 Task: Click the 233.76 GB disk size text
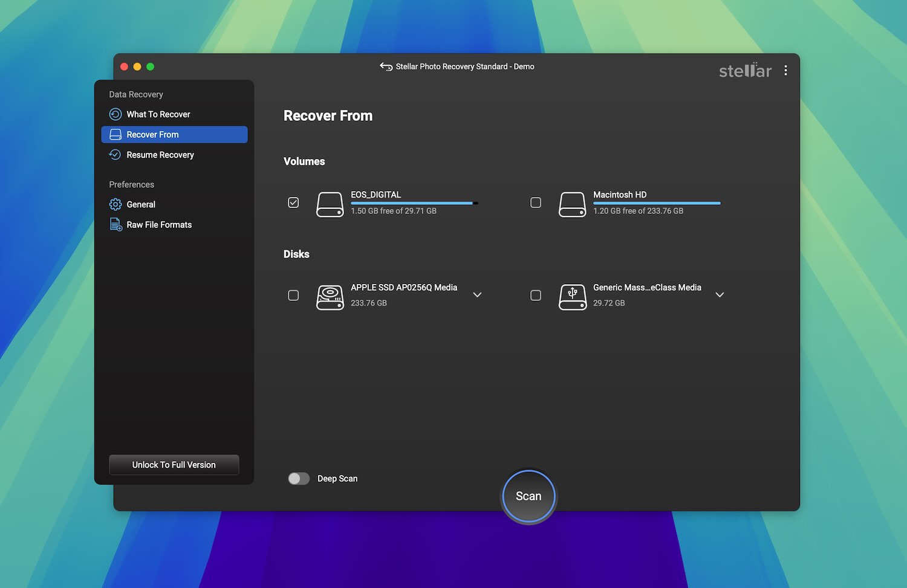point(369,303)
